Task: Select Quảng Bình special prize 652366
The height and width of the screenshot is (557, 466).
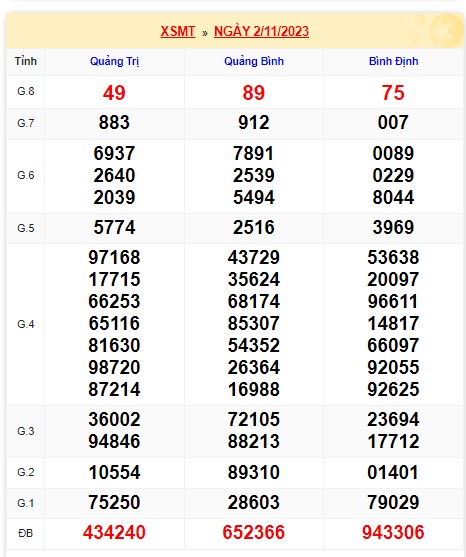Action: [x=254, y=532]
